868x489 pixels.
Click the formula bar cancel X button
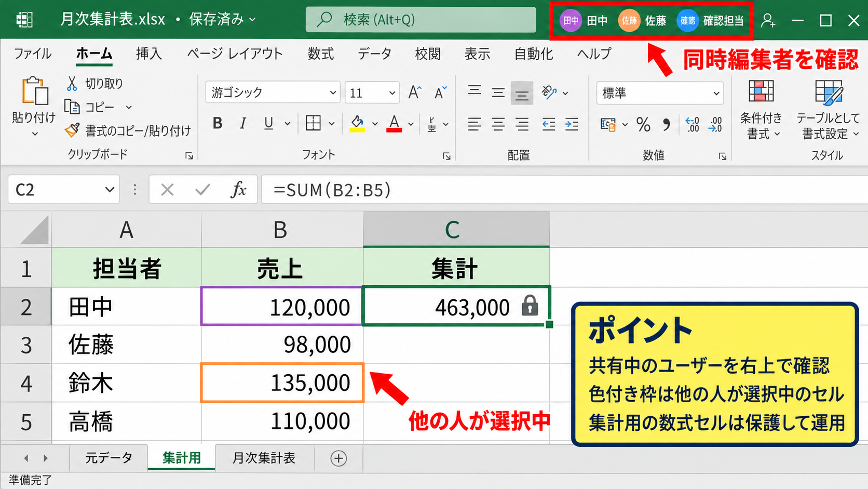tap(167, 190)
